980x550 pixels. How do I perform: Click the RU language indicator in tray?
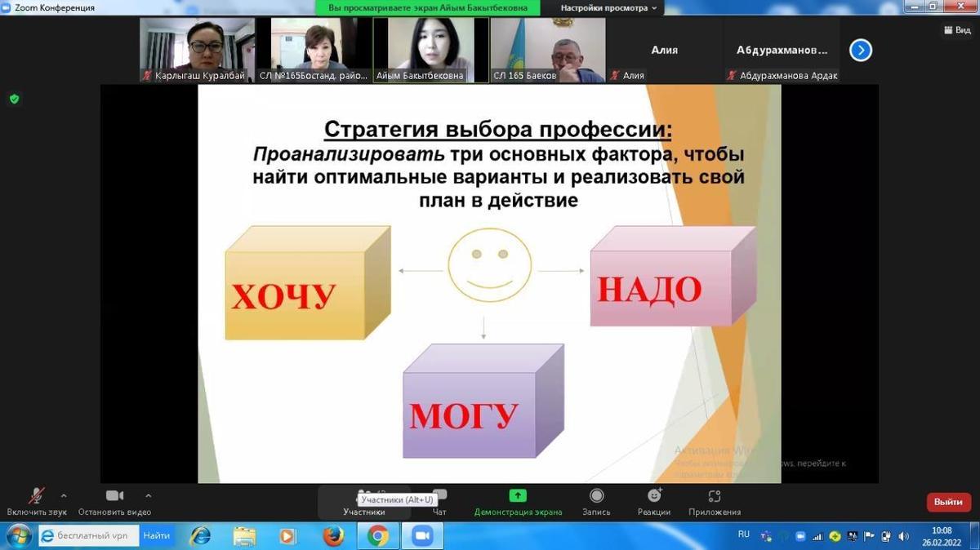pyautogui.click(x=743, y=534)
